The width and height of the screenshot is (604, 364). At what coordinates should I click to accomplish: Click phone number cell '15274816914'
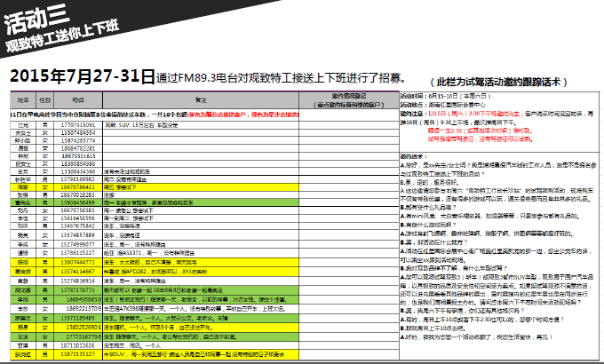click(78, 281)
